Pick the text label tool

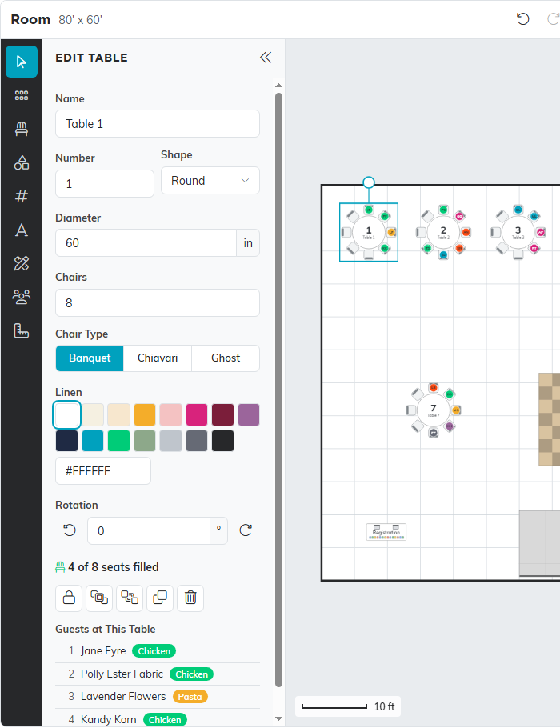coord(22,230)
